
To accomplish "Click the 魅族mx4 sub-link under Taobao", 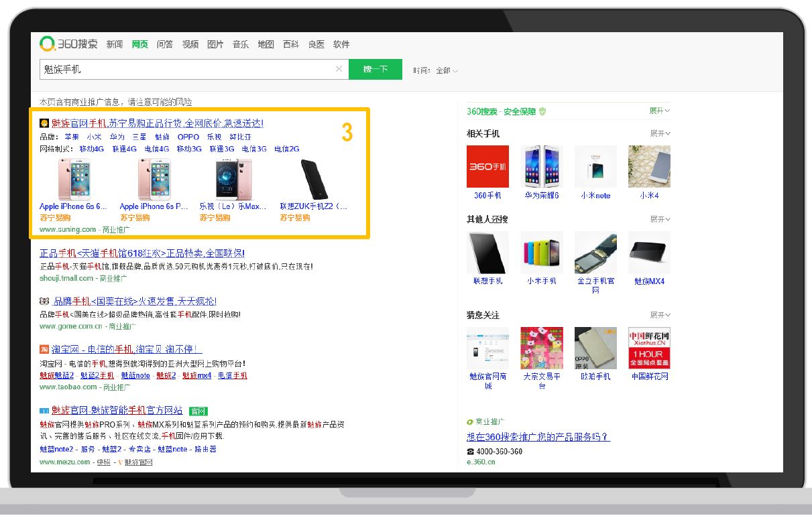I will tap(196, 375).
